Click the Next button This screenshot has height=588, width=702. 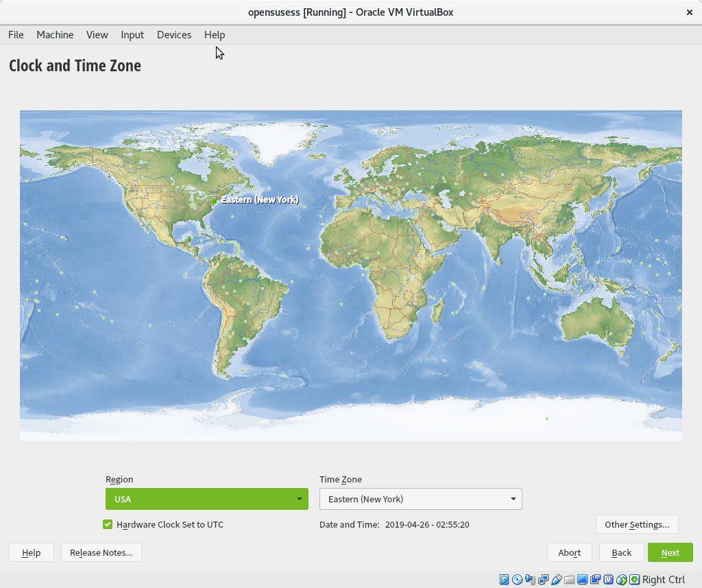[x=670, y=552]
